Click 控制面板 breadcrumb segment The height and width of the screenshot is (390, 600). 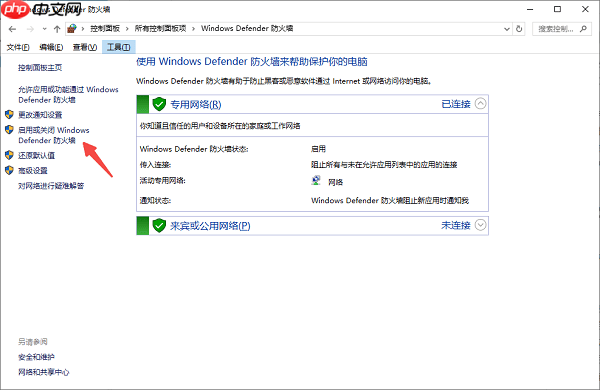pos(105,29)
